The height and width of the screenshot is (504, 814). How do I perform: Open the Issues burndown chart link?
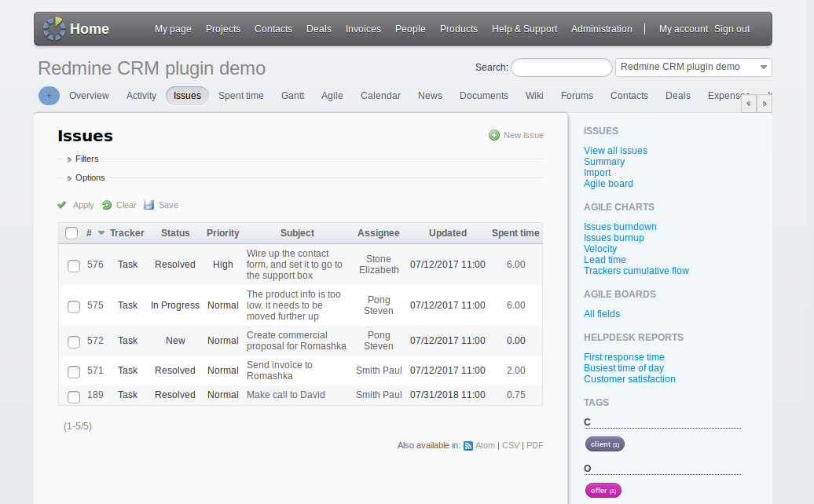pos(620,227)
